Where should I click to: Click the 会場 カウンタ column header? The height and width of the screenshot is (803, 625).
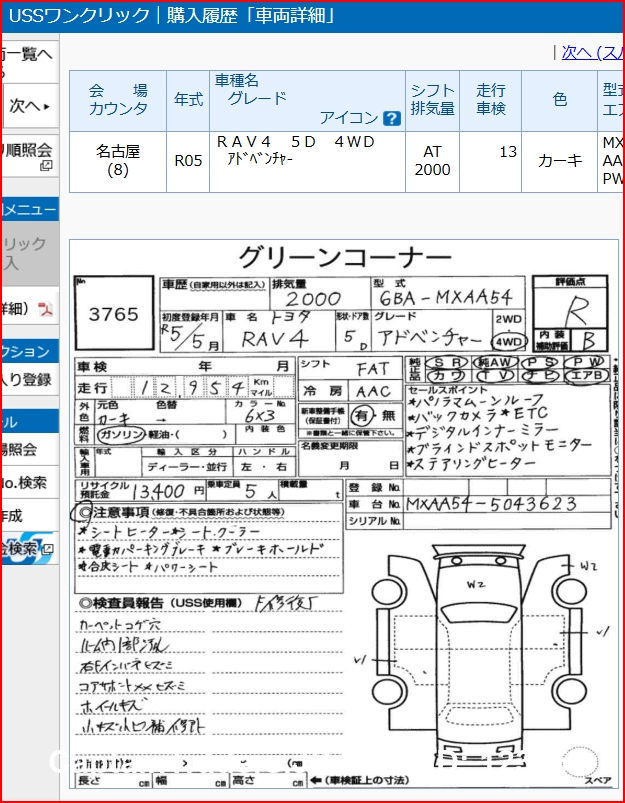(118, 100)
